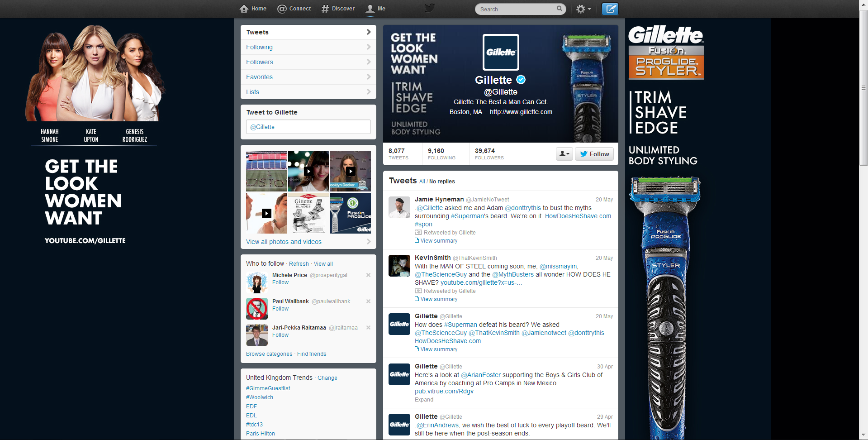
Task: Open the Gillette Blades vintage photo thumbnail
Action: [308, 213]
